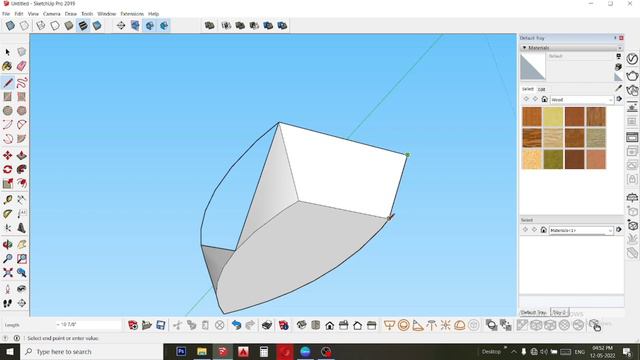640x360 pixels.
Task: Select the Polygon tool
Action: pos(22,110)
